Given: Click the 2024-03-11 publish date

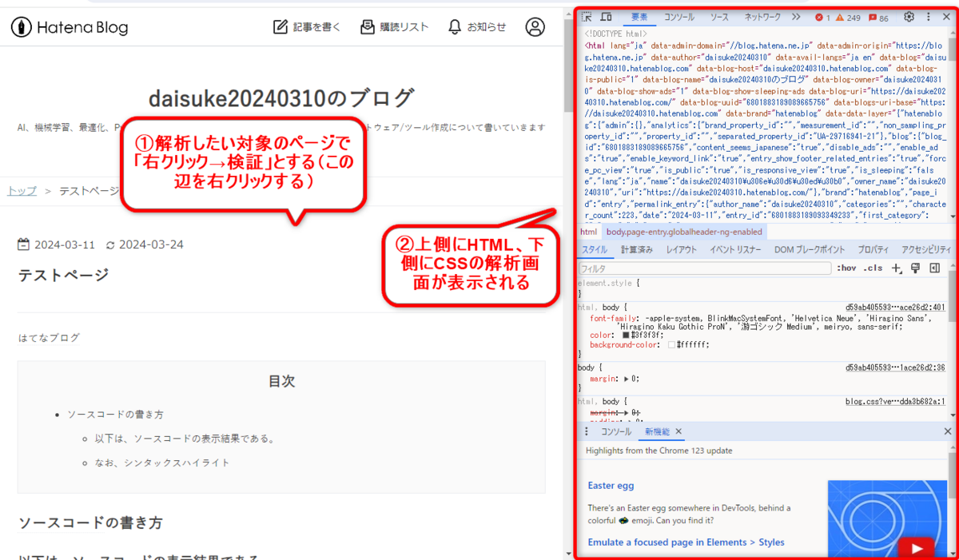Looking at the screenshot, I should pos(56,244).
